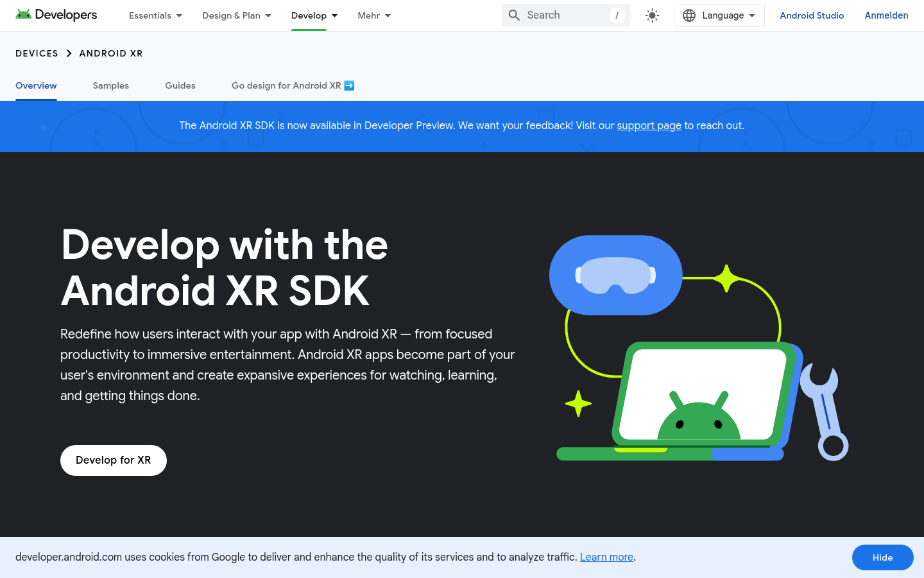Open the Guides tab

(x=180, y=85)
